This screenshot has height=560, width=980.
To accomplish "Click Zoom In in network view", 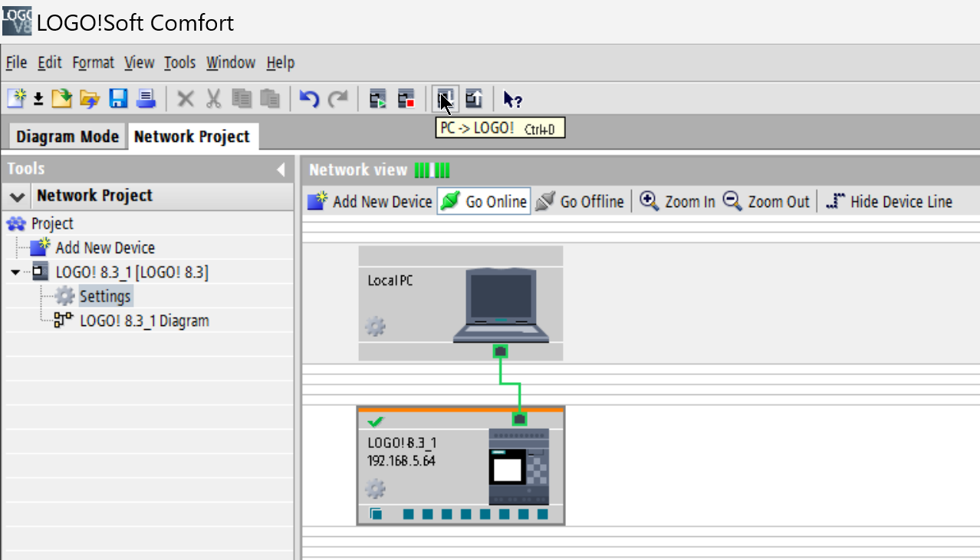I will [677, 202].
